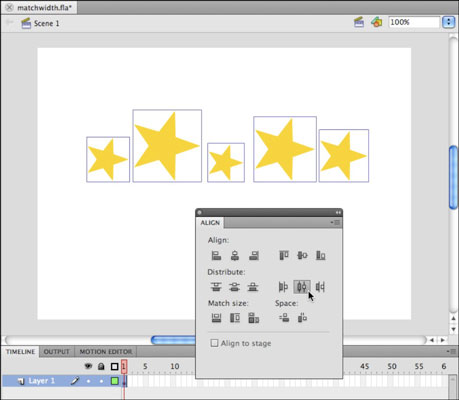Open the 100% zoom dropdown
Viewport: 459px width, 400px height.
tap(448, 22)
